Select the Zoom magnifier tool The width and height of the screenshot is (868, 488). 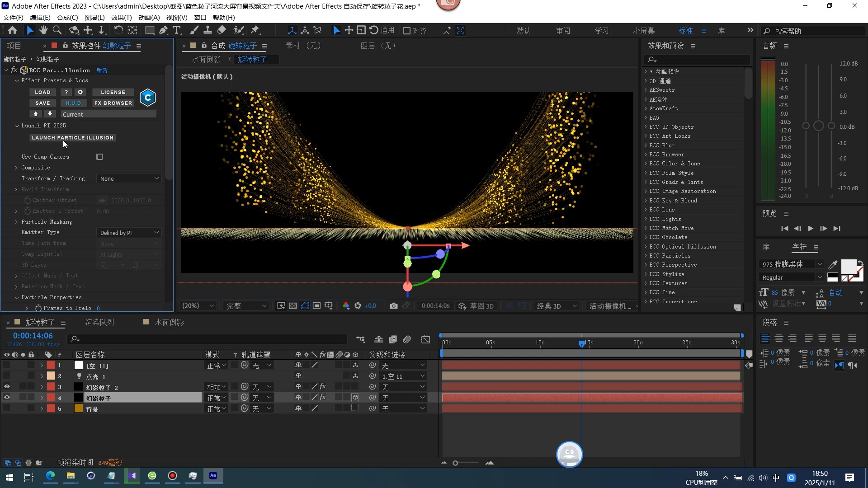(57, 30)
